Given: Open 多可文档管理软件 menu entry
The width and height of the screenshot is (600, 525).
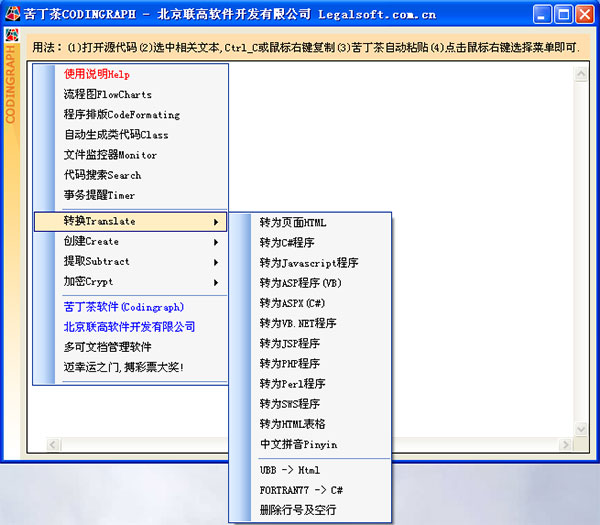Looking at the screenshot, I should click(130, 347).
